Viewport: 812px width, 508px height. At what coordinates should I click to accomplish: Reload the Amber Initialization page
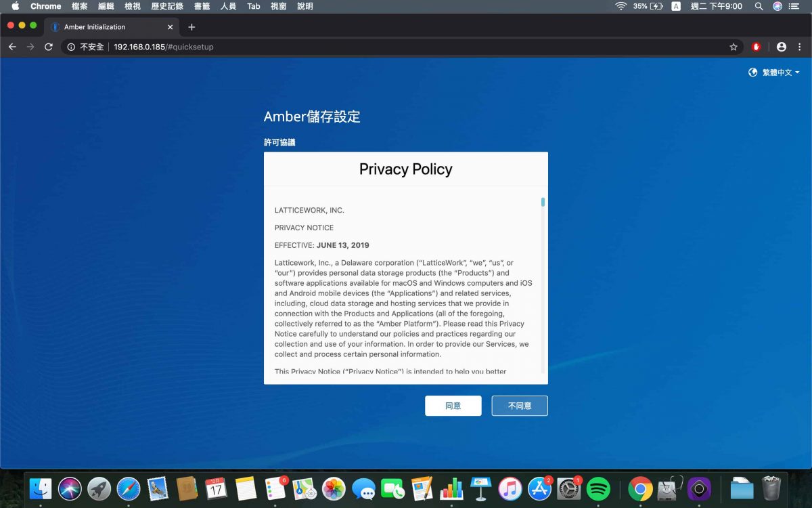click(x=48, y=47)
